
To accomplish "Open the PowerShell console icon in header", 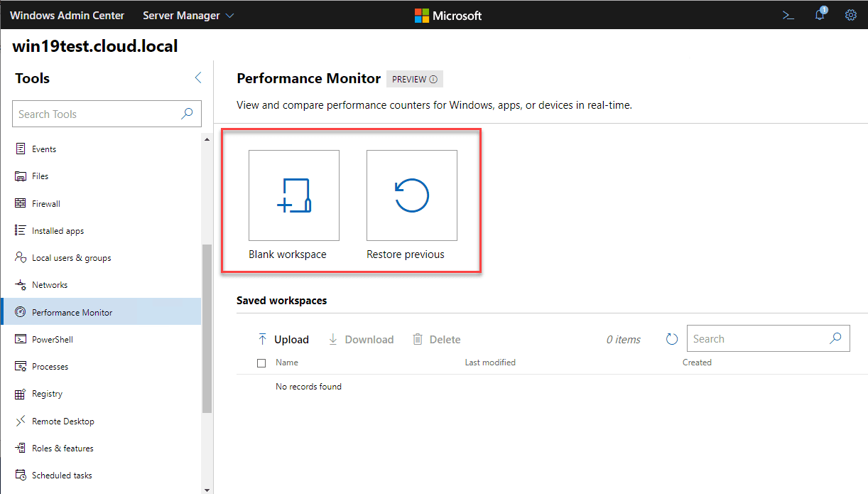I will click(788, 15).
